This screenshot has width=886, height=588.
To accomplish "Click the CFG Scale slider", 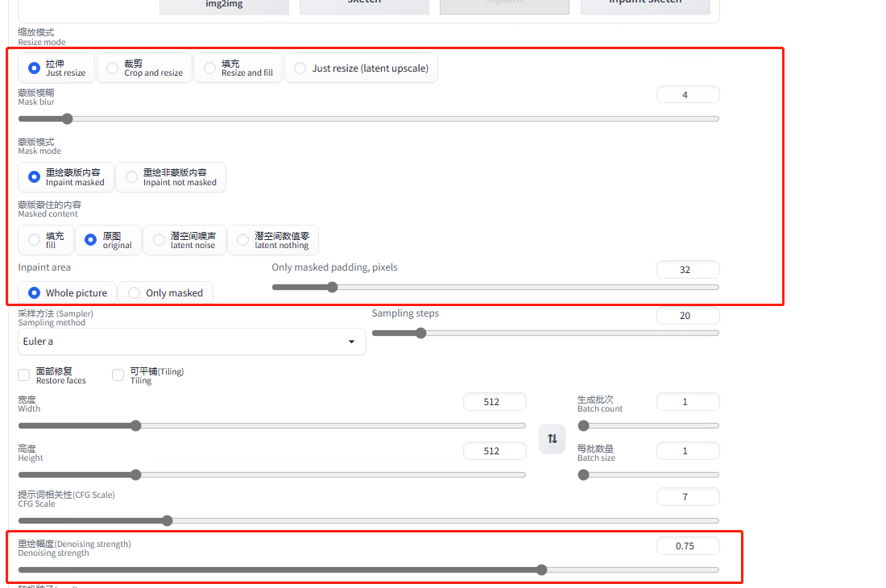I will click(x=368, y=520).
